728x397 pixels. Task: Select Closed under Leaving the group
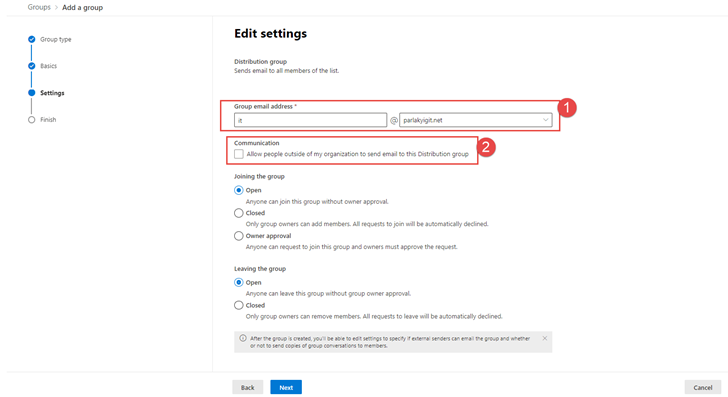(239, 306)
